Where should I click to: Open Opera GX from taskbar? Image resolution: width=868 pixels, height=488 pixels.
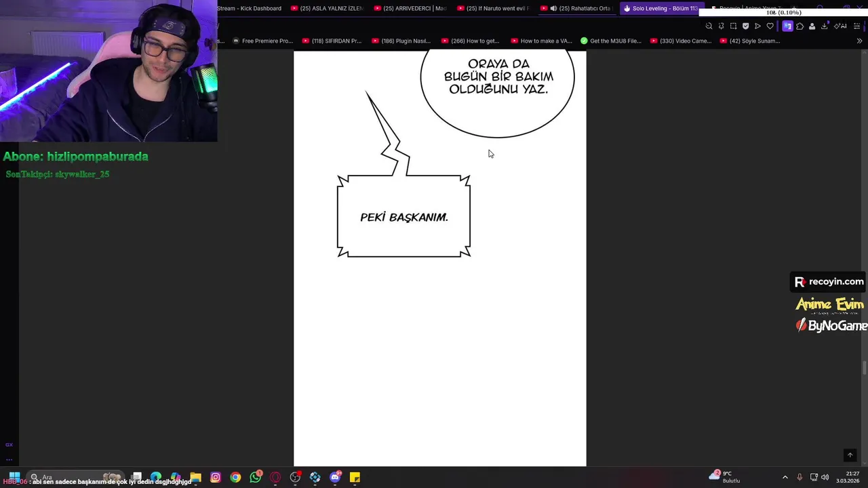click(275, 477)
